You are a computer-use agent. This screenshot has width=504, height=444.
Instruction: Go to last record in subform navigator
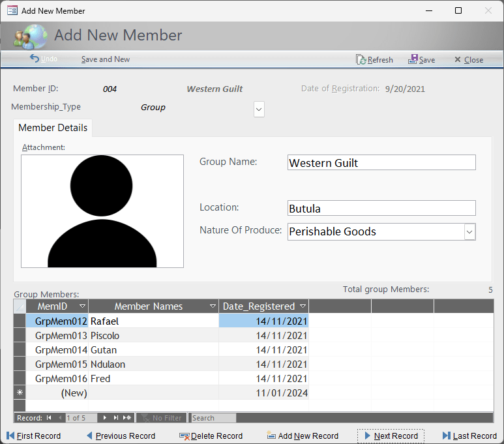115,418
